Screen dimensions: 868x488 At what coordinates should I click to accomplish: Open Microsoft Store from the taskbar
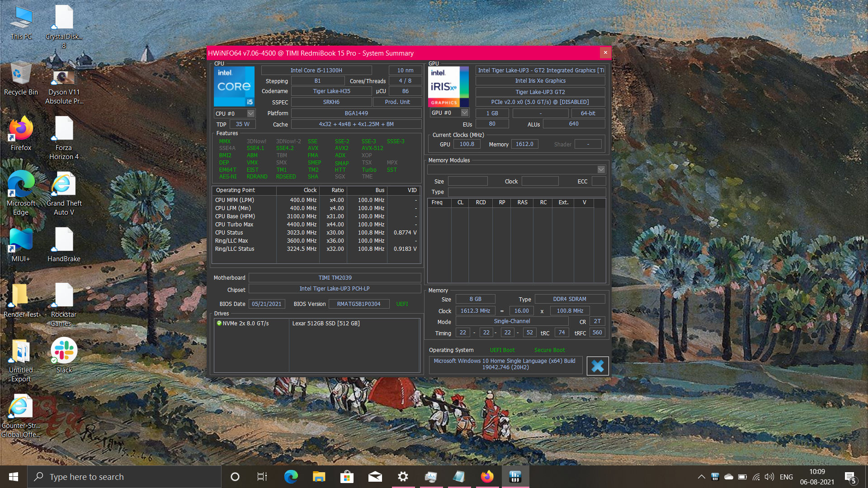[347, 477]
